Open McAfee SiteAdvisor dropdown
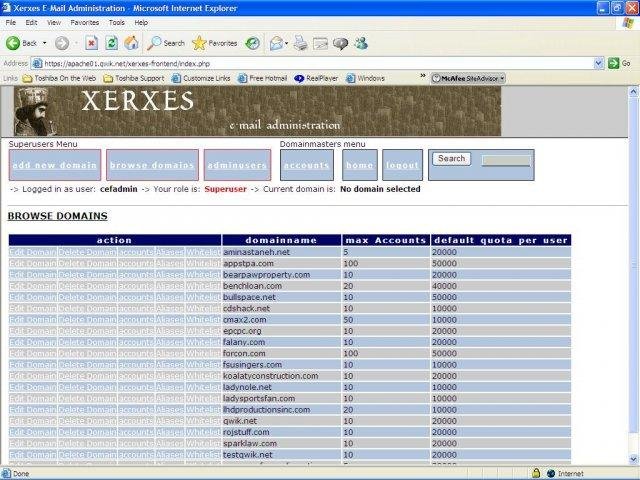The height and width of the screenshot is (480, 640). click(502, 78)
